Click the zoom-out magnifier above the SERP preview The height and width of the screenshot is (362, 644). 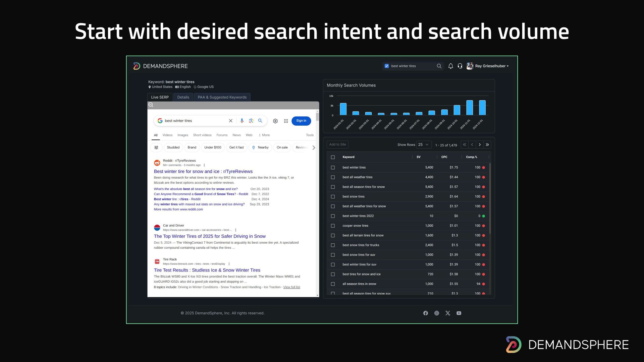coord(151,105)
